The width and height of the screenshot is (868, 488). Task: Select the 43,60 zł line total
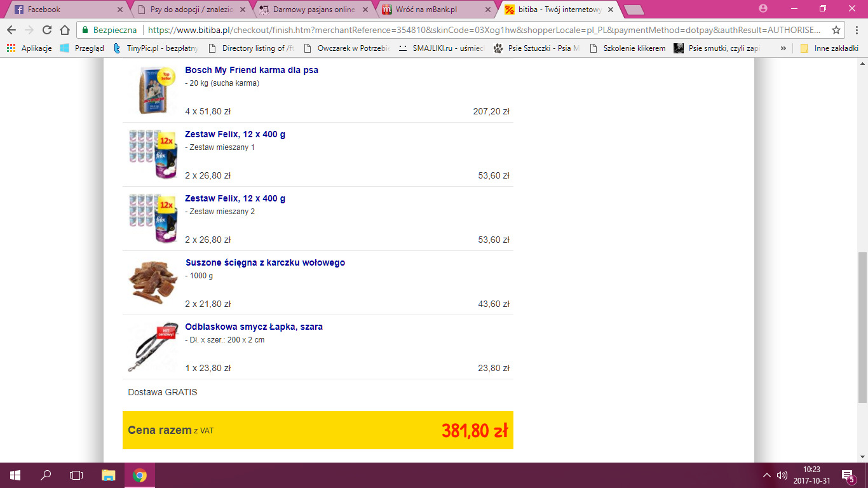tap(494, 304)
